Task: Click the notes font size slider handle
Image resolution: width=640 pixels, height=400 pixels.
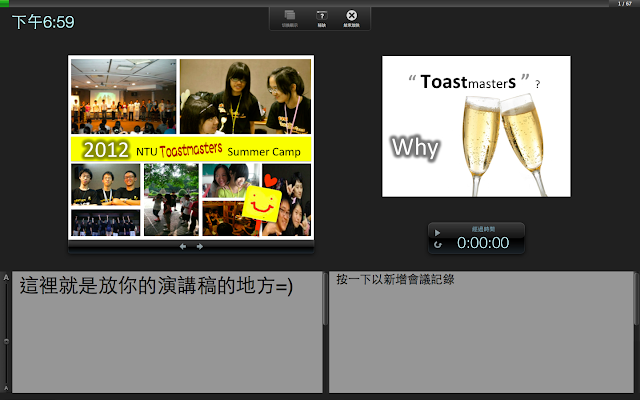Action: [x=6, y=341]
